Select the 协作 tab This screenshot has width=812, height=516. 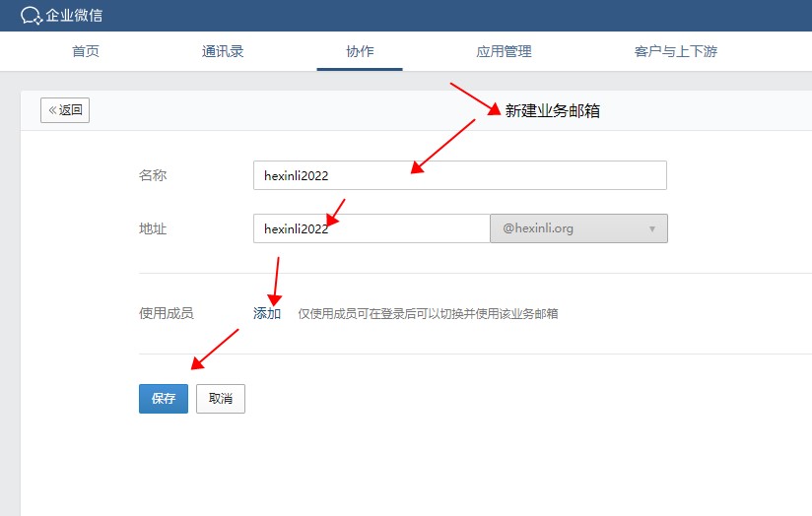pyautogui.click(x=360, y=51)
